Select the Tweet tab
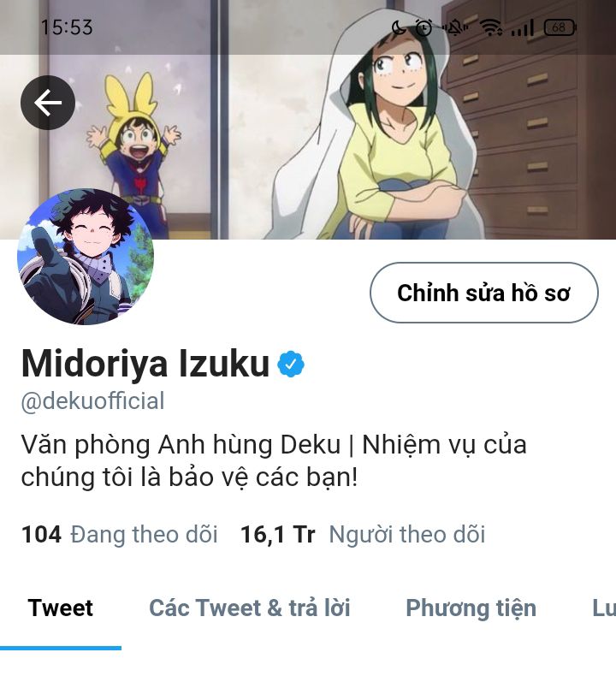The image size is (616, 676). point(61,608)
